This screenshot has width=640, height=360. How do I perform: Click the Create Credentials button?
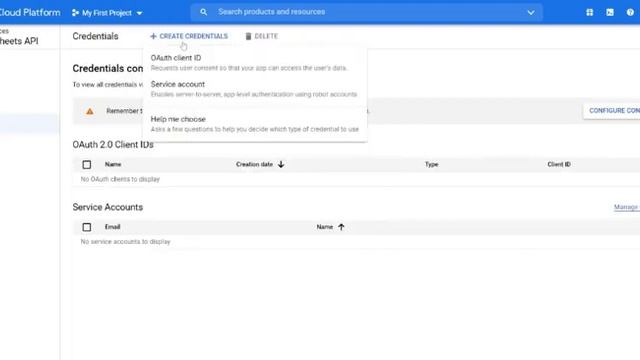[189, 36]
